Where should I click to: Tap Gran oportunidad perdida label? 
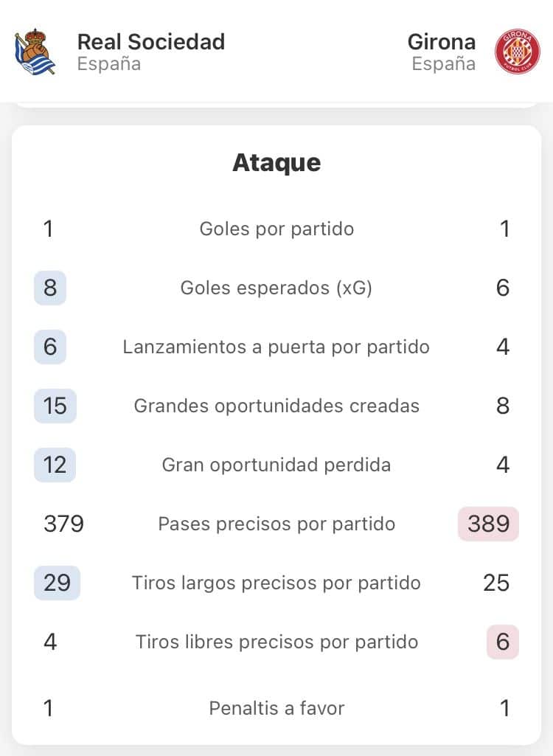(x=276, y=465)
